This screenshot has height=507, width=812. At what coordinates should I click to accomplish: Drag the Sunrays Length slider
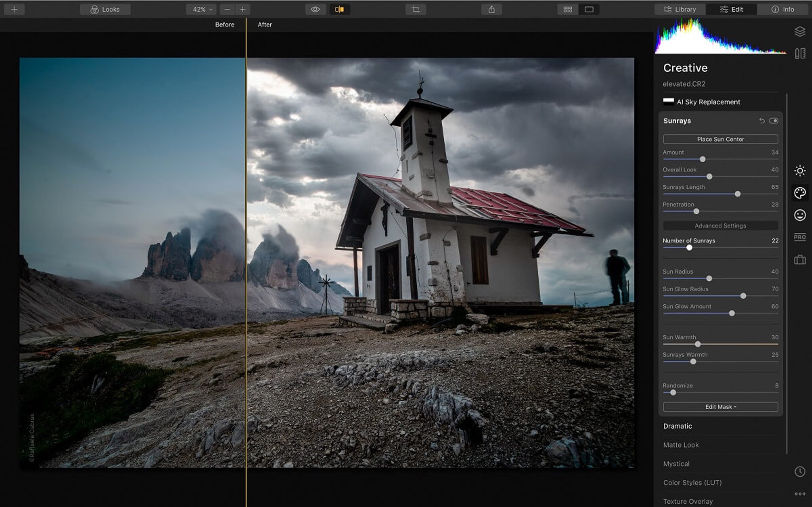click(x=738, y=193)
